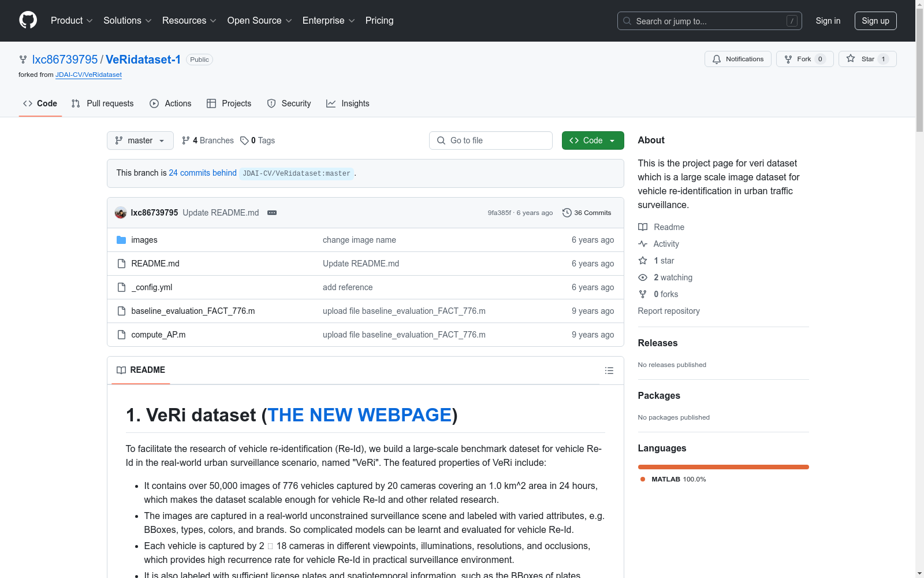Click the compute_AP.m file icon
Image resolution: width=924 pixels, height=578 pixels.
(121, 335)
